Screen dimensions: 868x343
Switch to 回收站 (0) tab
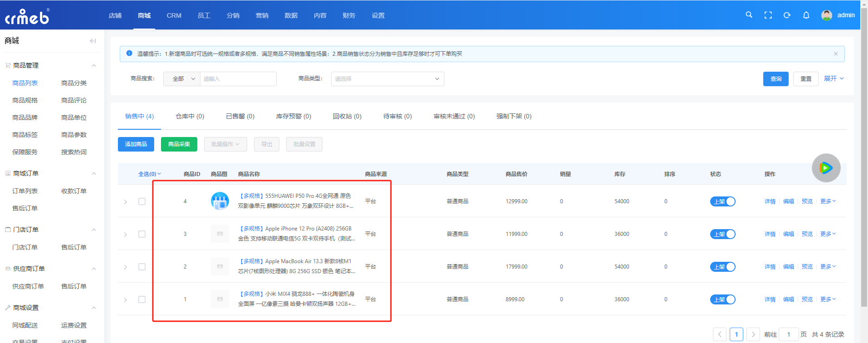(x=347, y=116)
